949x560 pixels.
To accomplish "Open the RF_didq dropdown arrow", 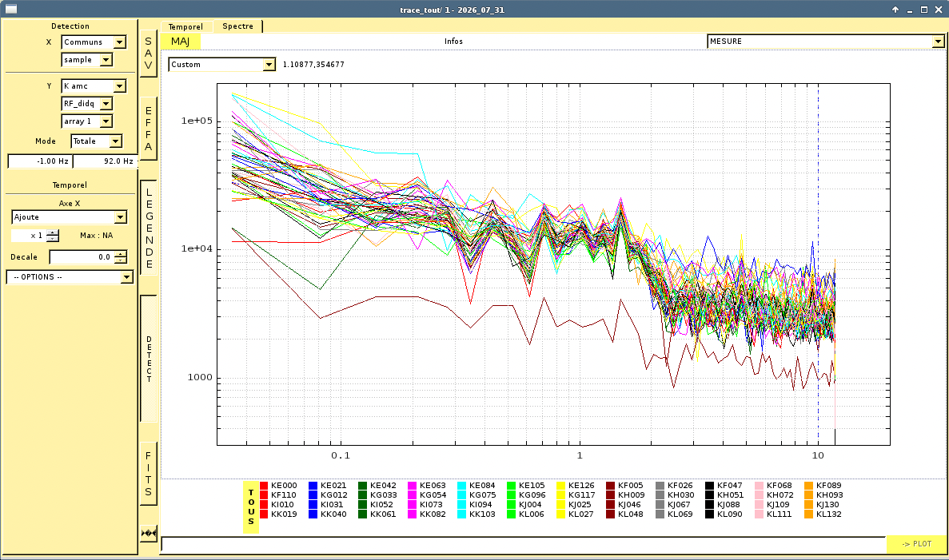I will pos(106,103).
